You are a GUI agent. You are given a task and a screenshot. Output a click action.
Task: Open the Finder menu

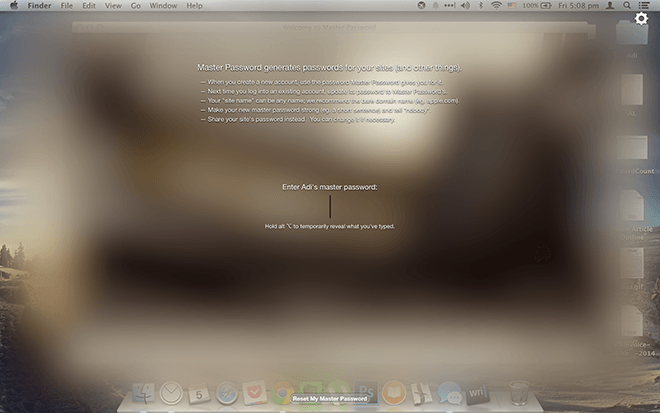coord(40,5)
